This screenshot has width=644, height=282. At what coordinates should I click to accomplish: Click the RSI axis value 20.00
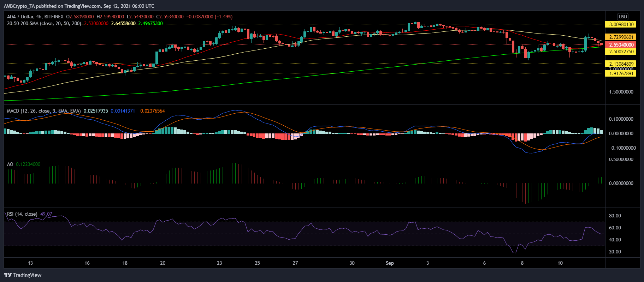pos(615,252)
